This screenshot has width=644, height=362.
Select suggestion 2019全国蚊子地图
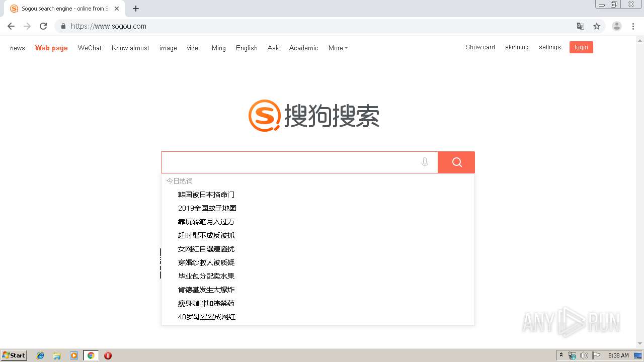coord(207,208)
